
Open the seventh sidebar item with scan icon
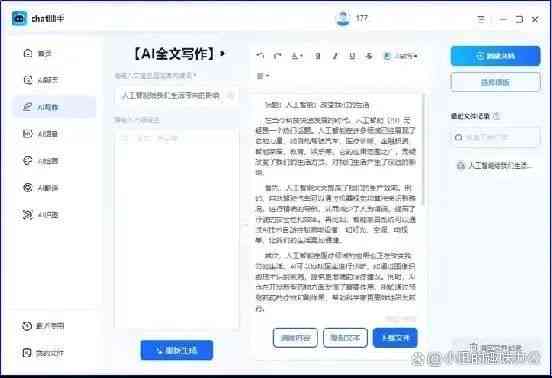click(40, 214)
